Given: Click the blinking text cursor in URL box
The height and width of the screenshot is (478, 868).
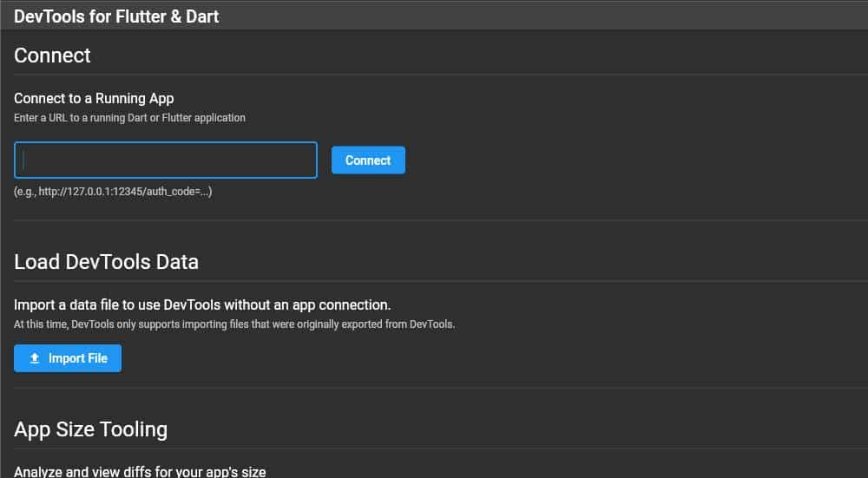Looking at the screenshot, I should 24,160.
